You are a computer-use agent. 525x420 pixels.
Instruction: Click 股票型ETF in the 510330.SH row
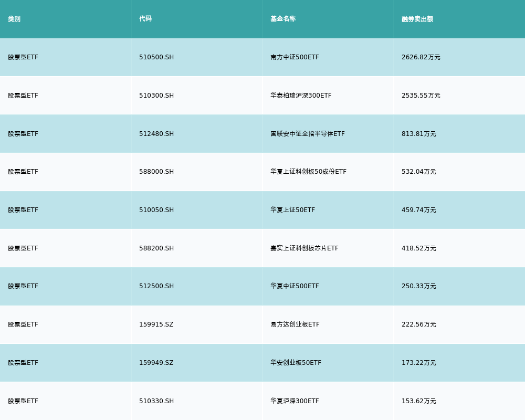point(23,401)
